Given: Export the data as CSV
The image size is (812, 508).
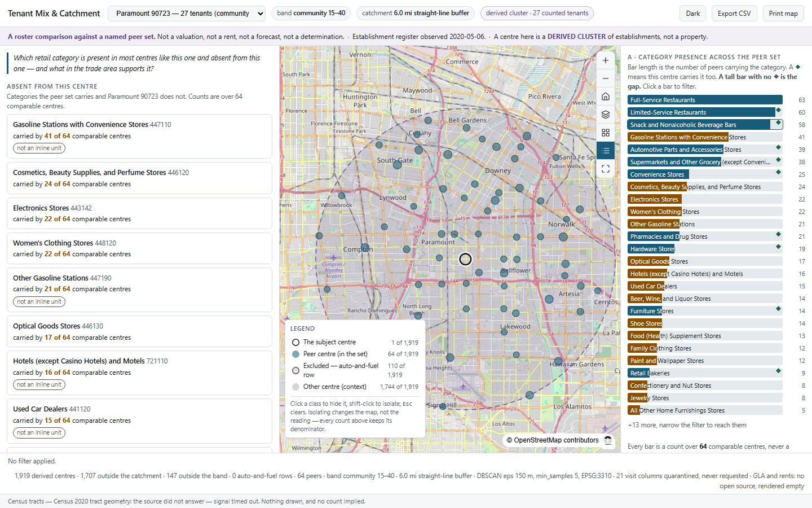Looking at the screenshot, I should click(x=734, y=14).
